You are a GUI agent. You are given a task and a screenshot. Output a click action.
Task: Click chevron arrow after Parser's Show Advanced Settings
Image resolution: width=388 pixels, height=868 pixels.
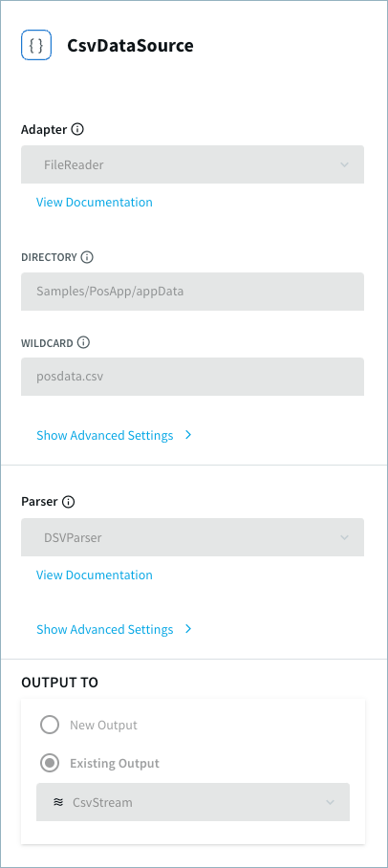pyautogui.click(x=188, y=629)
